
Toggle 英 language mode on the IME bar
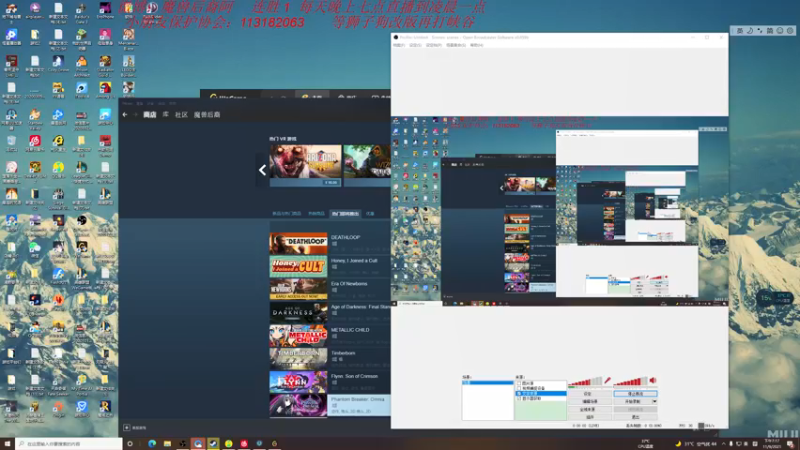point(739,31)
